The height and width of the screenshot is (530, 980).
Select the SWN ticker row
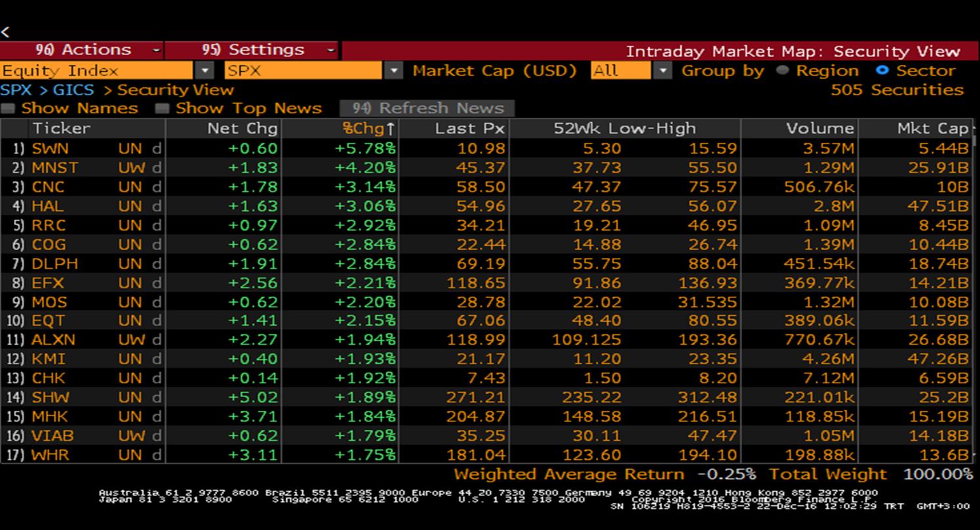click(x=486, y=149)
